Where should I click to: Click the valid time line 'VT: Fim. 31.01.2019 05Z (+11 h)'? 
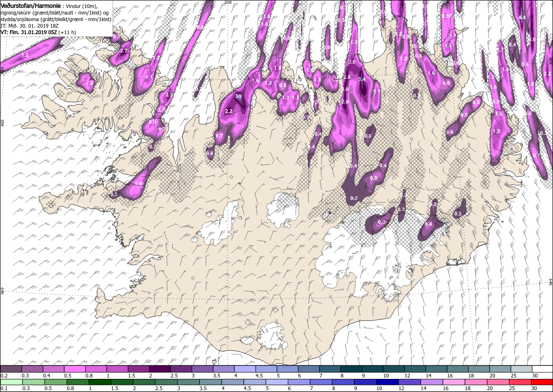tap(38, 32)
